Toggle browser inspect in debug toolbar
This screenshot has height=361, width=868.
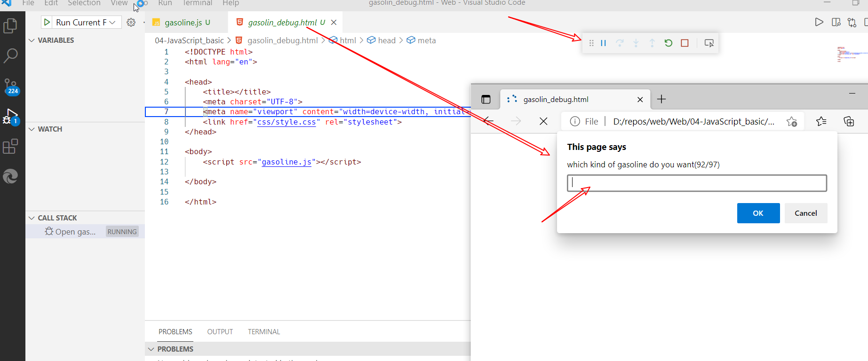point(709,43)
